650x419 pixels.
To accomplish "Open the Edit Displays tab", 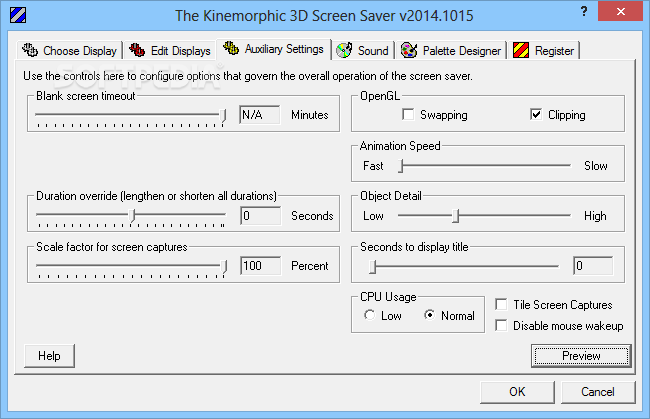I will (170, 51).
